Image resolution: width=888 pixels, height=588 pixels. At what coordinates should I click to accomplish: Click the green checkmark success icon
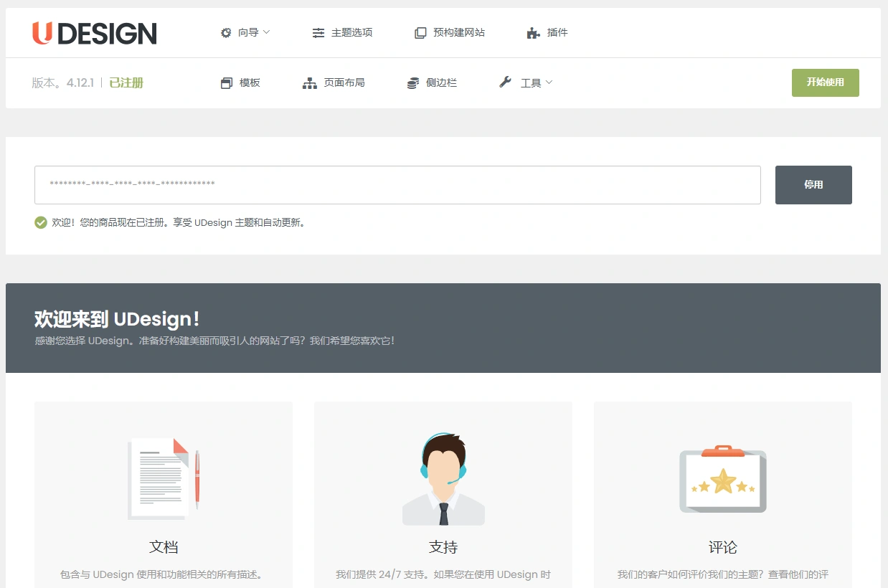(x=41, y=222)
